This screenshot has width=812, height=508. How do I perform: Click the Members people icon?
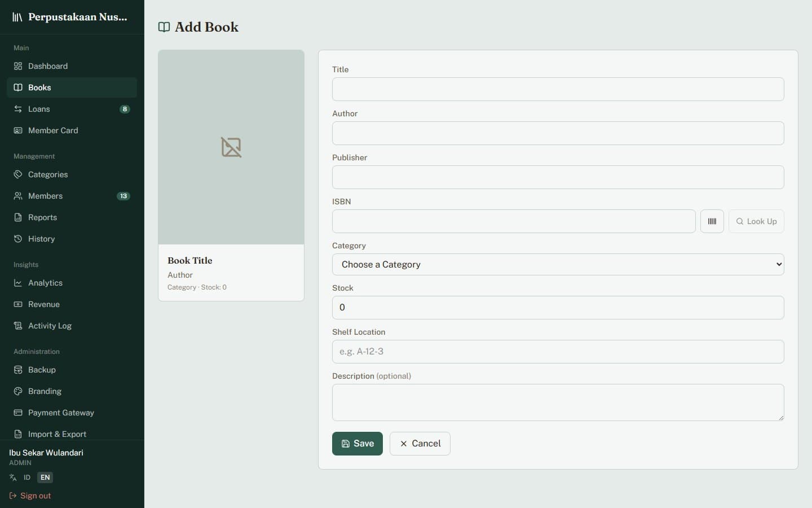(18, 196)
